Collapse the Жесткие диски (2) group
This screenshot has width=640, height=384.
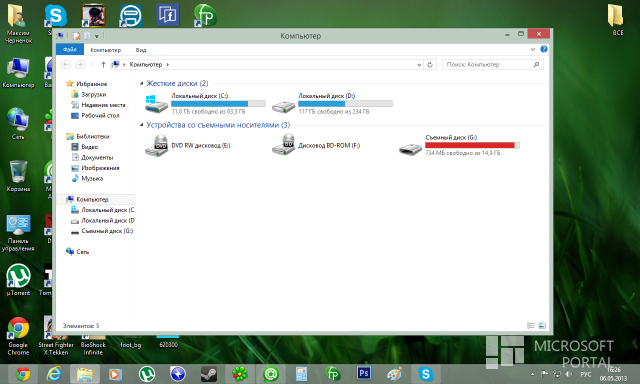tap(142, 83)
